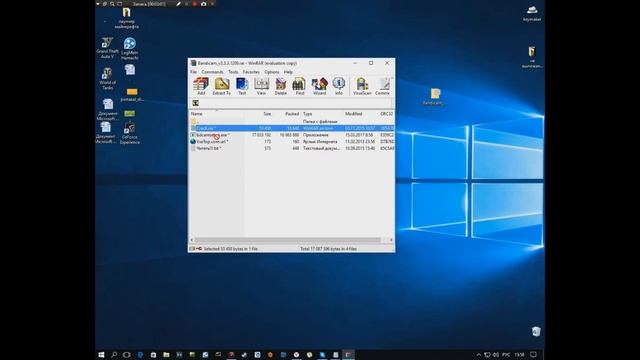Click the Extract To toolbar icon

[x=222, y=86]
